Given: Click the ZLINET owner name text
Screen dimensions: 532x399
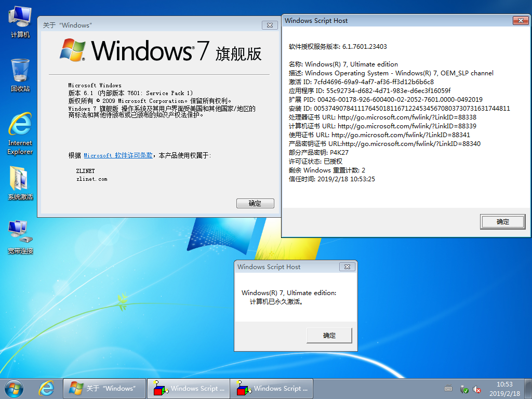Looking at the screenshot, I should [86, 171].
